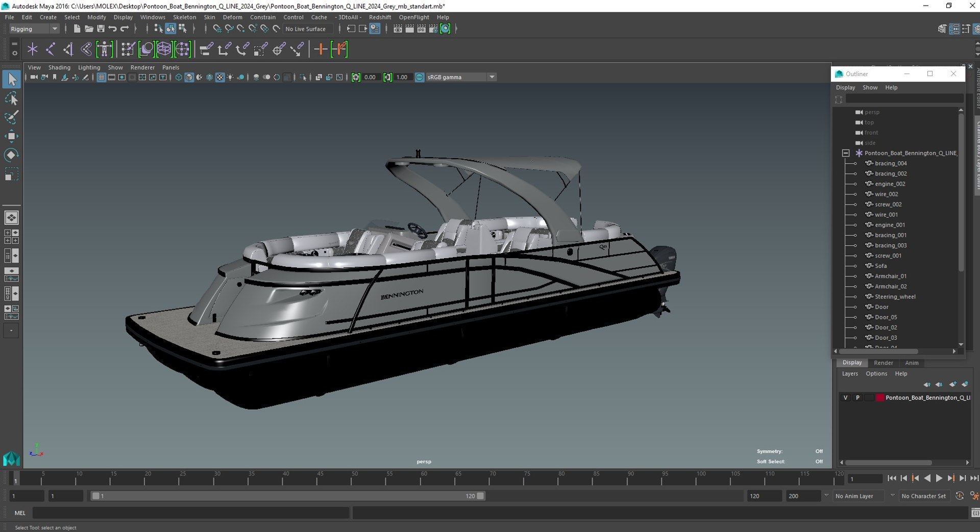This screenshot has width=980, height=532.
Task: Undo the last action using the toolbar arrow
Action: pyautogui.click(x=113, y=29)
